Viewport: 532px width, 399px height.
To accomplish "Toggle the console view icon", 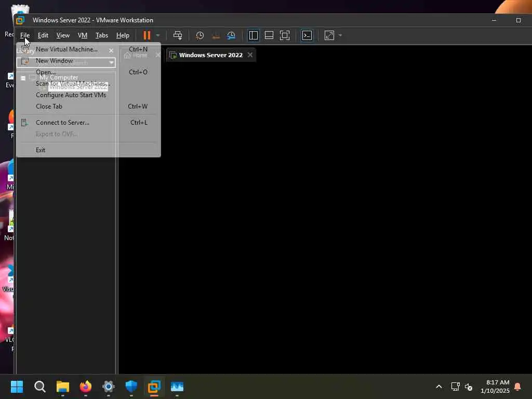I will tap(307, 35).
